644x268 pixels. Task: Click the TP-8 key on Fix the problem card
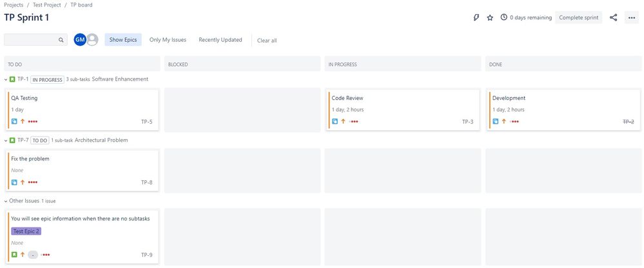click(x=146, y=182)
